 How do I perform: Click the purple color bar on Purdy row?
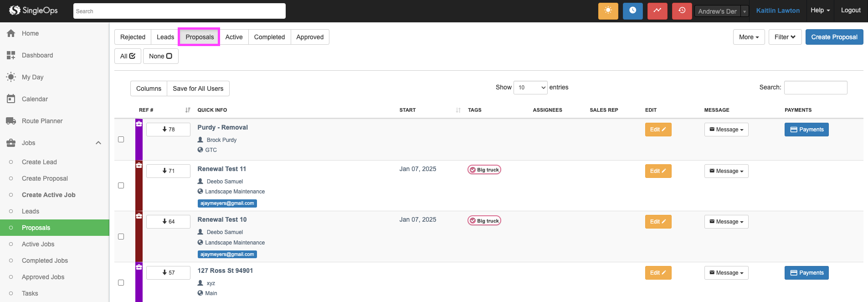pos(139,144)
